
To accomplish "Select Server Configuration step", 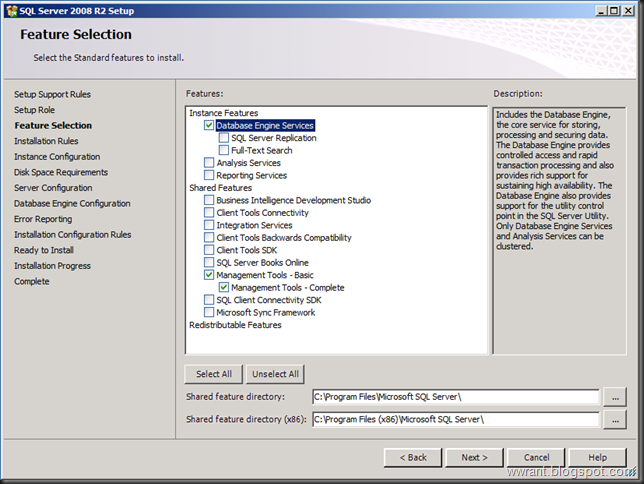I will [53, 188].
